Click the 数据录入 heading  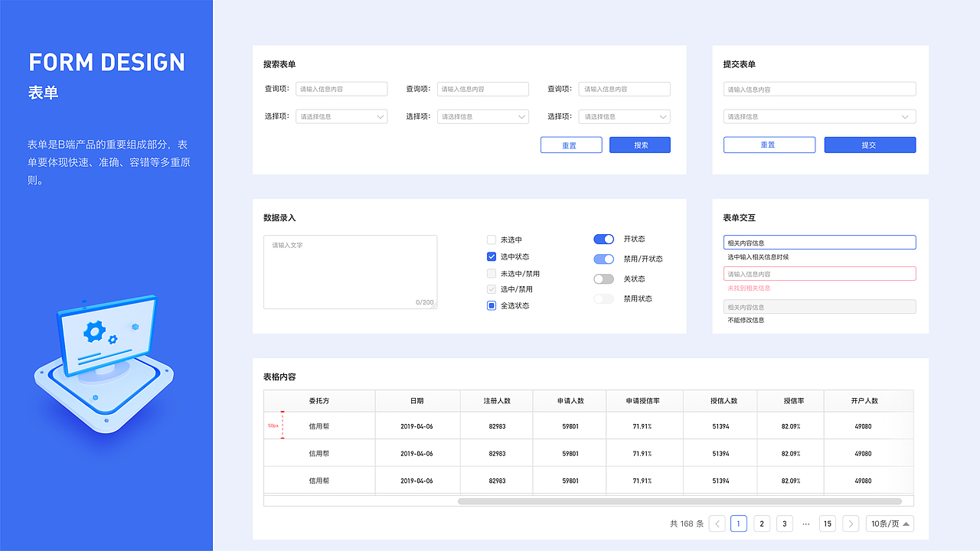(279, 217)
